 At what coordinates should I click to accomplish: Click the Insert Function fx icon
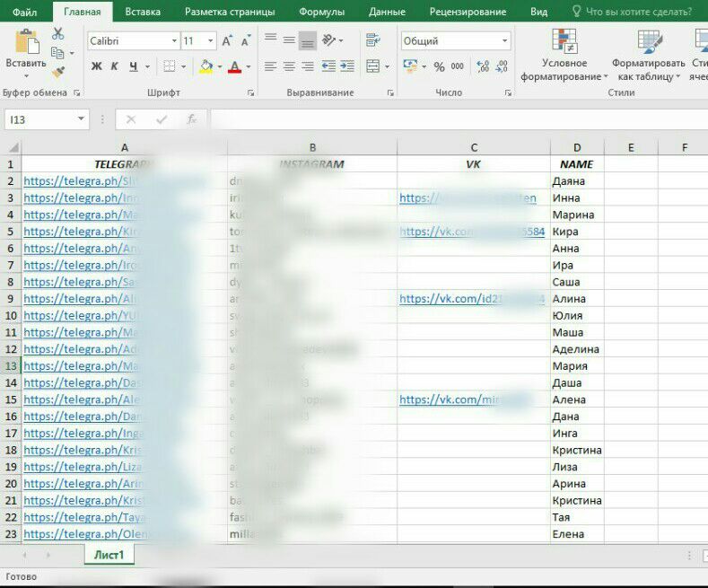click(x=191, y=119)
